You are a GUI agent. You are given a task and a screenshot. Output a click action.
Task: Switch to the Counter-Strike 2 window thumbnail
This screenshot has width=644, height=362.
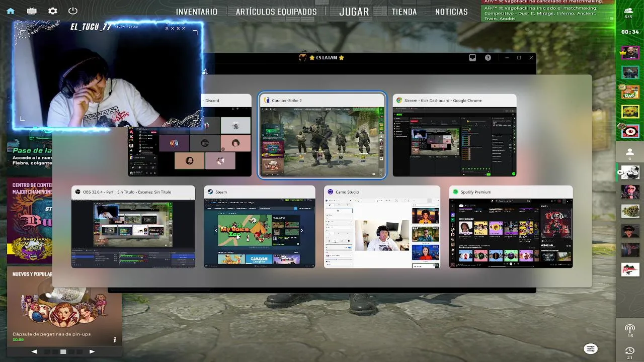point(322,135)
